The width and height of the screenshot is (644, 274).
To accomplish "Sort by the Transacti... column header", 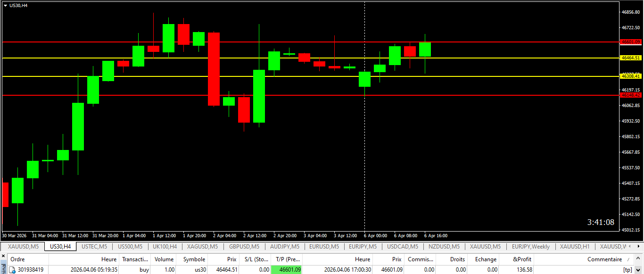I will [135, 259].
